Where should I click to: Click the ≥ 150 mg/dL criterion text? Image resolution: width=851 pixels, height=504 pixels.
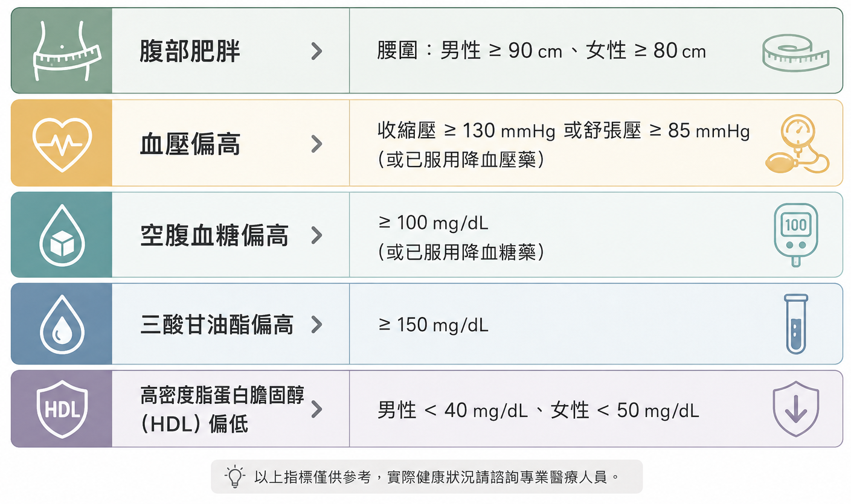click(x=433, y=325)
